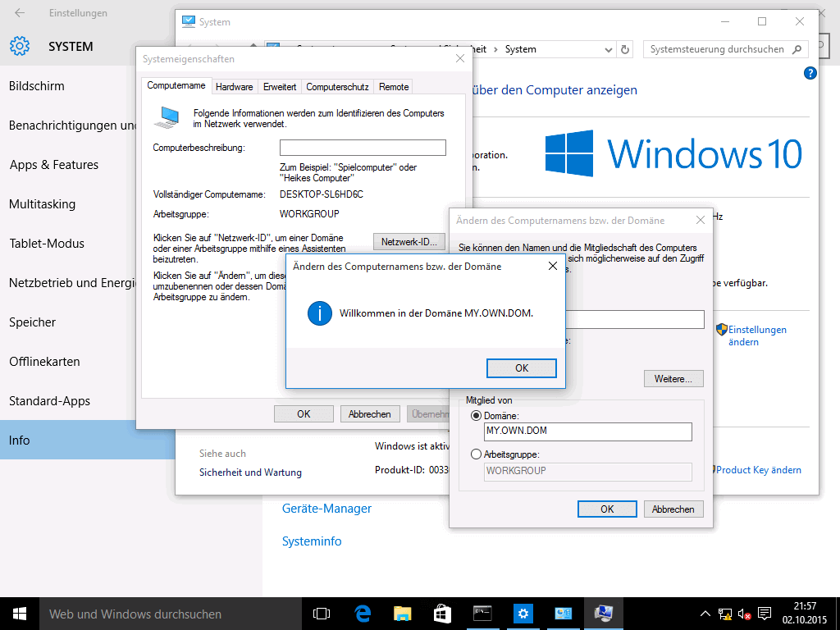Viewport: 840px width, 630px height.
Task: Select Tablet-Modus in the settings sidebar
Action: [47, 243]
